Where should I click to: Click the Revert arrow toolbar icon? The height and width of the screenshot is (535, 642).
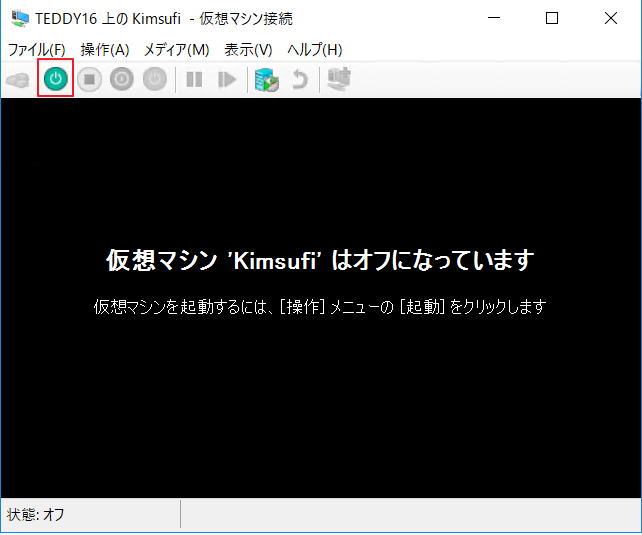click(298, 80)
